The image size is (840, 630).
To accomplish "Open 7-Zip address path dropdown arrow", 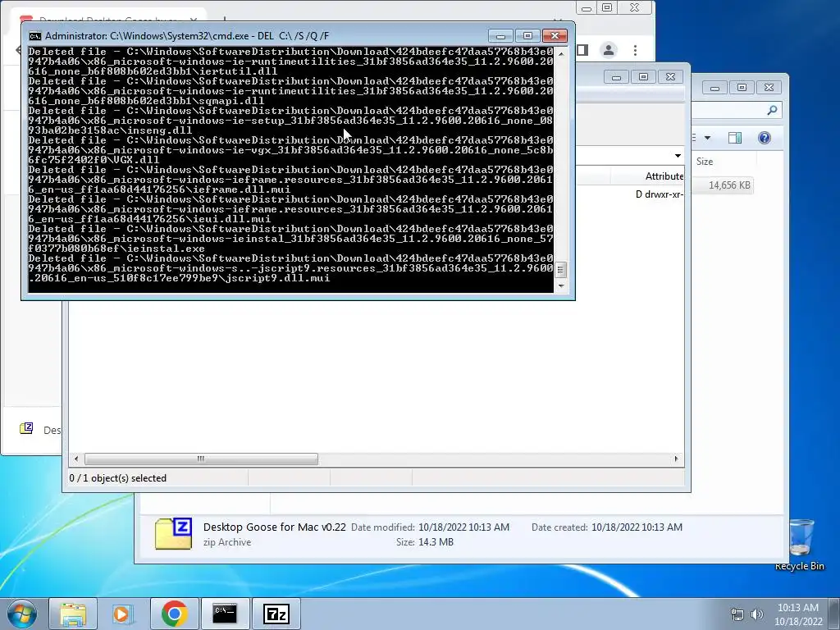I will pyautogui.click(x=678, y=156).
